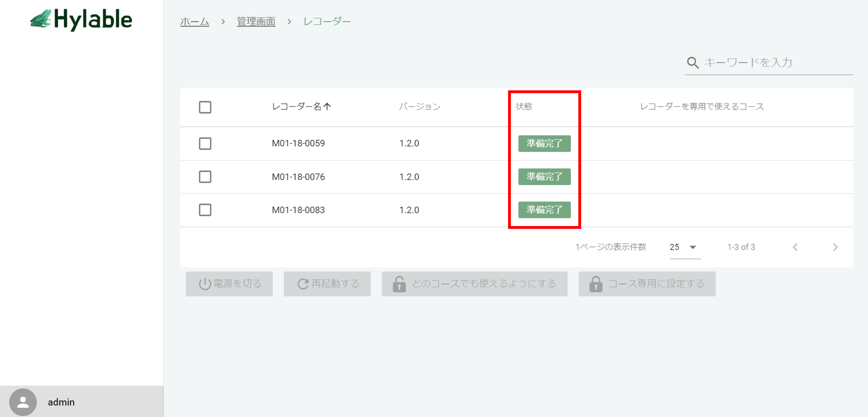This screenshot has height=417, width=868.
Task: Click コース専用に設定する lock button
Action: [647, 284]
